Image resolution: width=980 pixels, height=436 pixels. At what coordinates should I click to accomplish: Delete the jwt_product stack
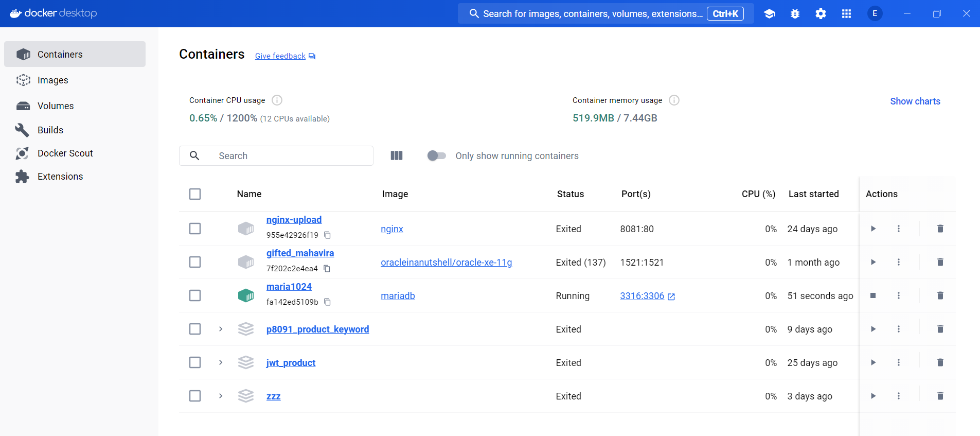tap(940, 362)
